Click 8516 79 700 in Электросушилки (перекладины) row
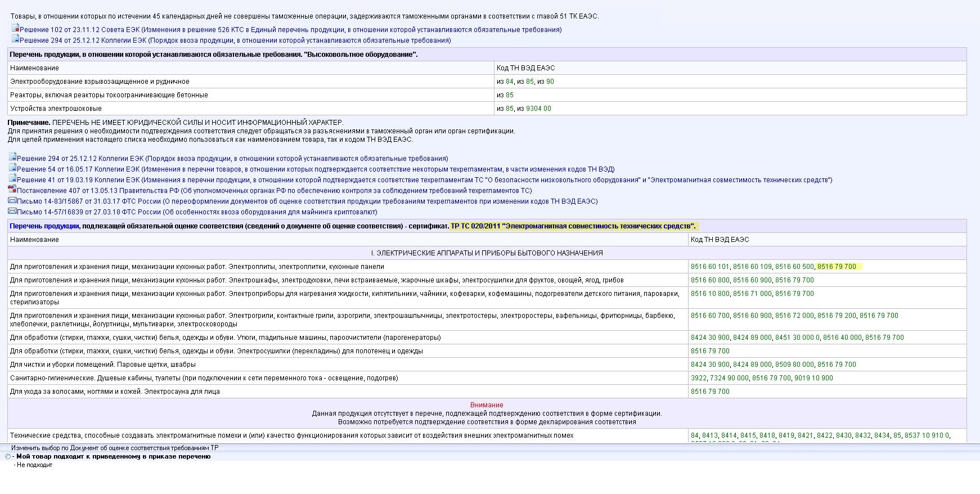The image size is (980, 494). [x=710, y=351]
